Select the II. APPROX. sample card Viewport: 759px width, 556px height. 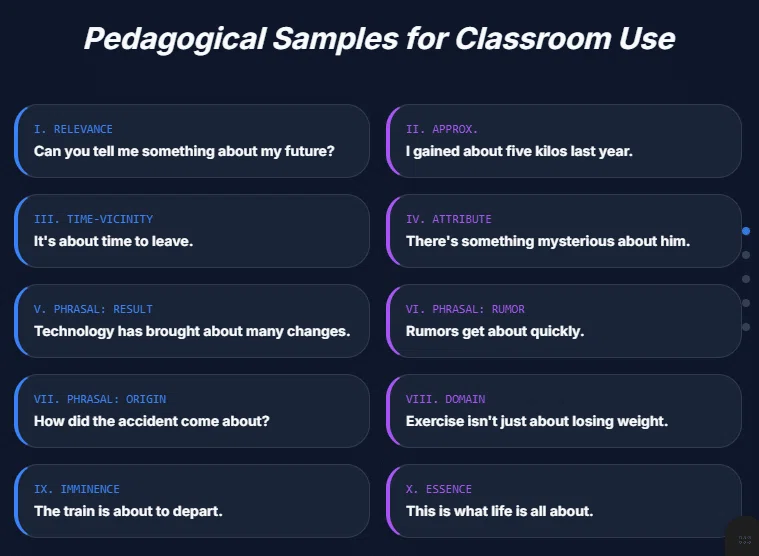[x=564, y=141]
